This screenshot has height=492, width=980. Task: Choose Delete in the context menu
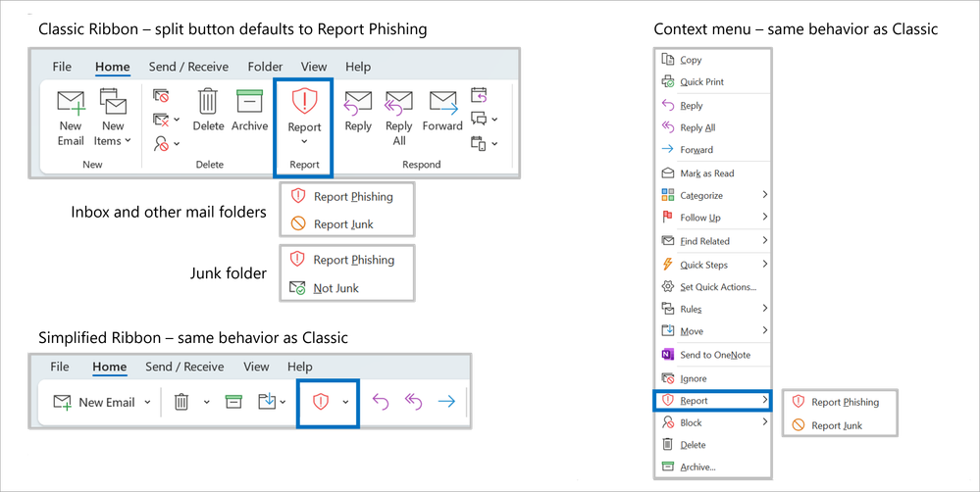(713, 445)
